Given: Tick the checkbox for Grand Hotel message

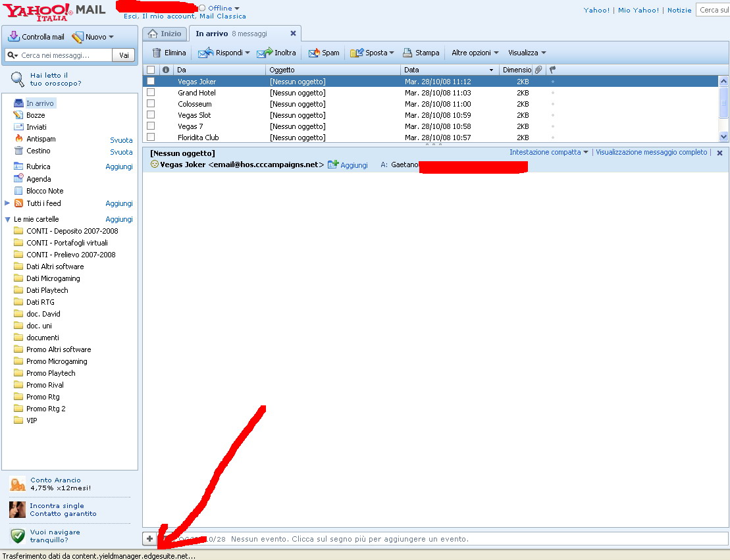Looking at the screenshot, I should pos(151,92).
